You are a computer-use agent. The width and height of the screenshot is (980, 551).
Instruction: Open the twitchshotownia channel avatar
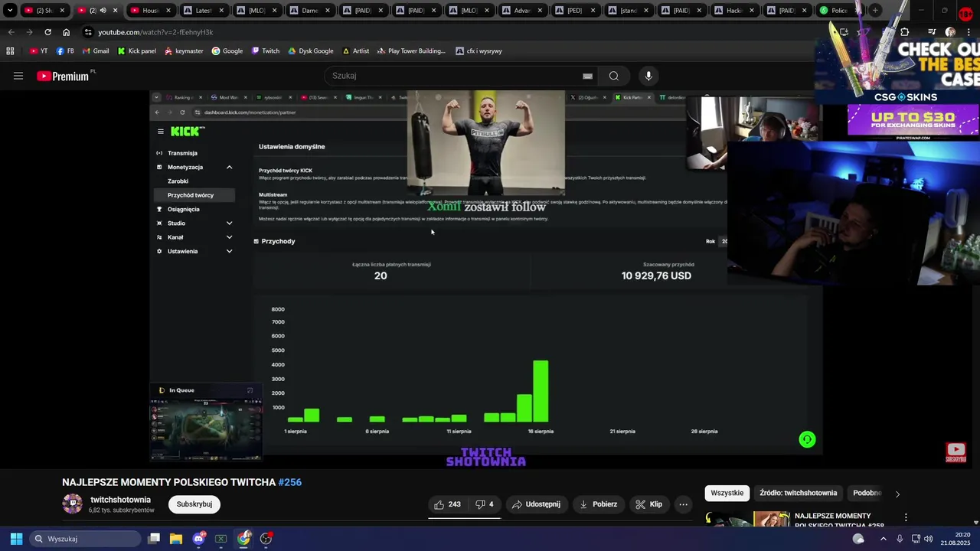coord(72,504)
